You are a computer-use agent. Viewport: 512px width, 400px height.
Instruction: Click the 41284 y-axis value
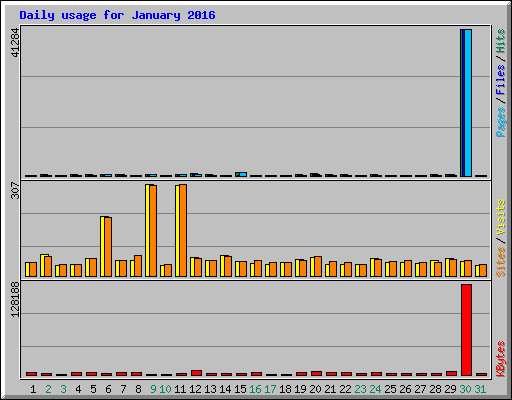pos(15,42)
